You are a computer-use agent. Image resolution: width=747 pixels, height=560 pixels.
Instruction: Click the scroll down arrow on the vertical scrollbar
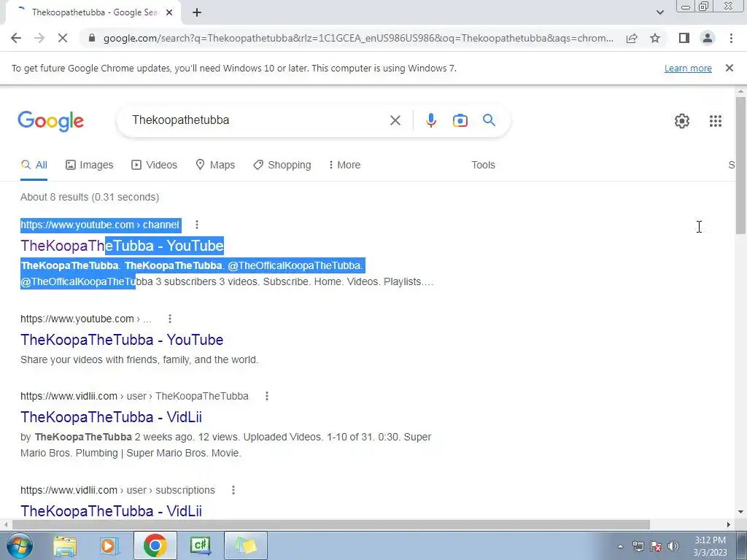740,513
